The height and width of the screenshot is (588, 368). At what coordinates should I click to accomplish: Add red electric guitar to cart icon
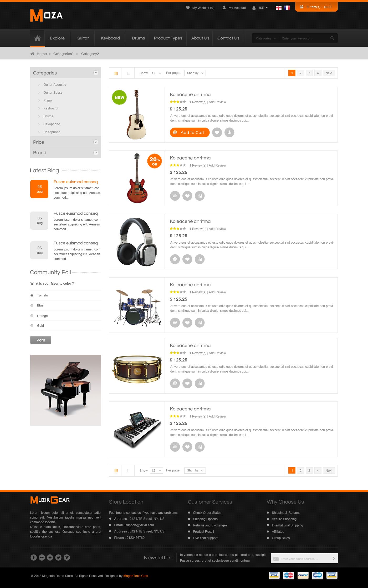coord(175,196)
